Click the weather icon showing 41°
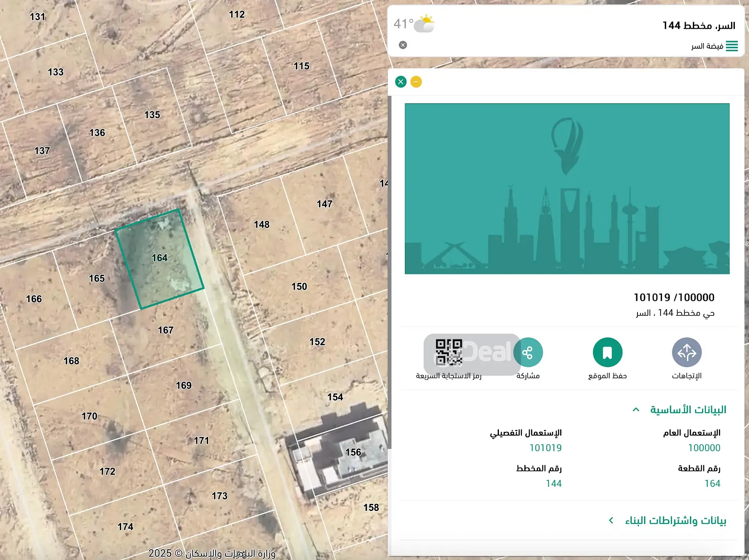Screen dimensions: 749x560 click(x=424, y=24)
